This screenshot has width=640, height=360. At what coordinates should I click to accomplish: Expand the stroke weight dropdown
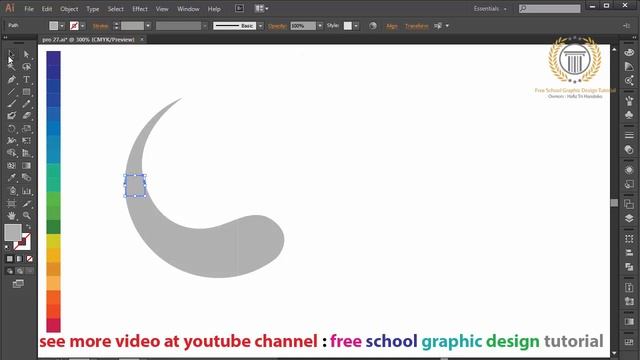point(148,26)
